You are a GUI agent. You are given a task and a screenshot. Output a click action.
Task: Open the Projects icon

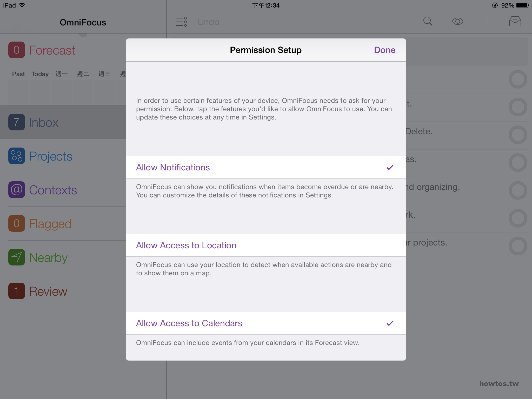pos(17,156)
